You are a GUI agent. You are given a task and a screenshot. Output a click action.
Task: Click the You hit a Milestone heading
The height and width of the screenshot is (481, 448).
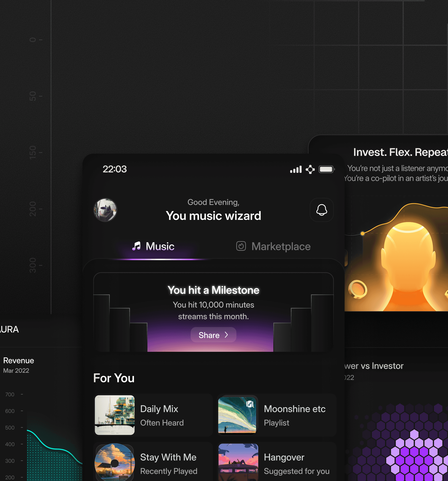tap(213, 290)
